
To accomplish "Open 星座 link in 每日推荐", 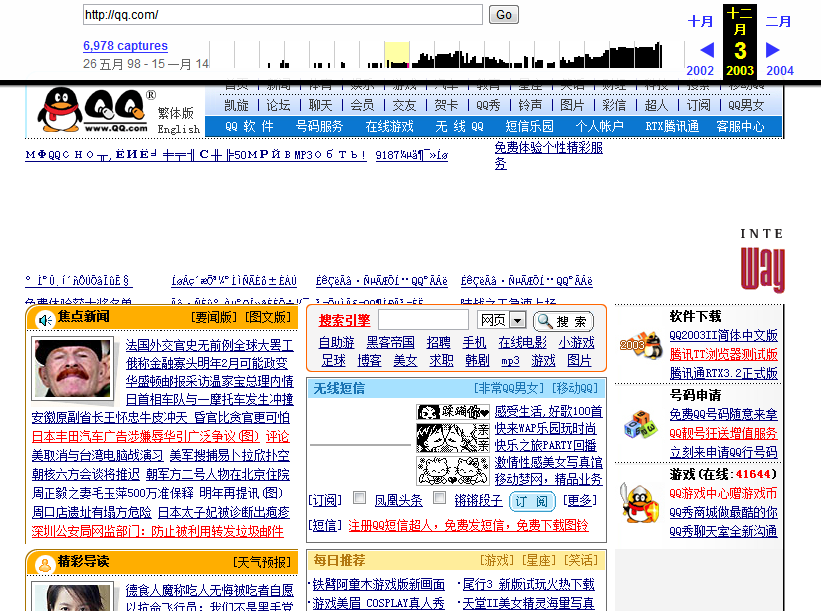I will coord(539,560).
